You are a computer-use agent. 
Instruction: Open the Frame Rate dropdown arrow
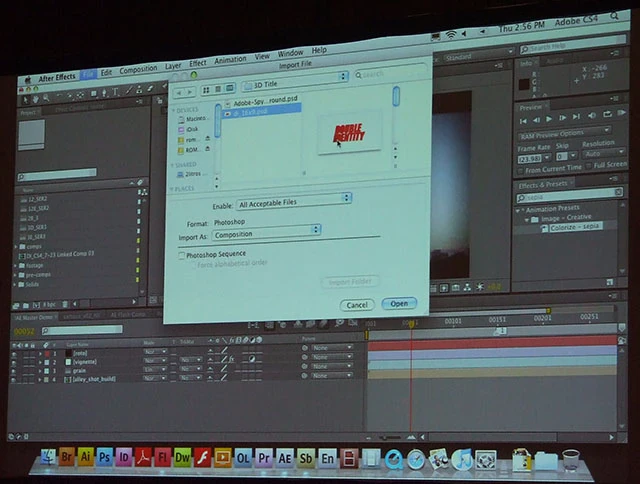(547, 157)
